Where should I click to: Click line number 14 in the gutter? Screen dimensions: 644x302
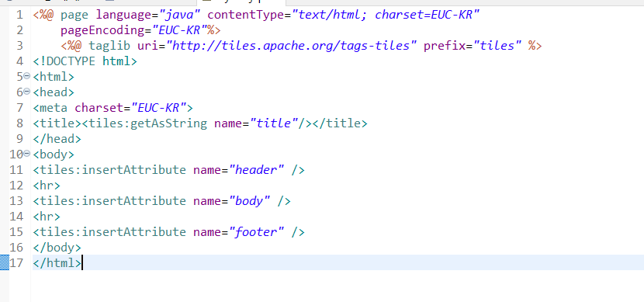(x=16, y=217)
